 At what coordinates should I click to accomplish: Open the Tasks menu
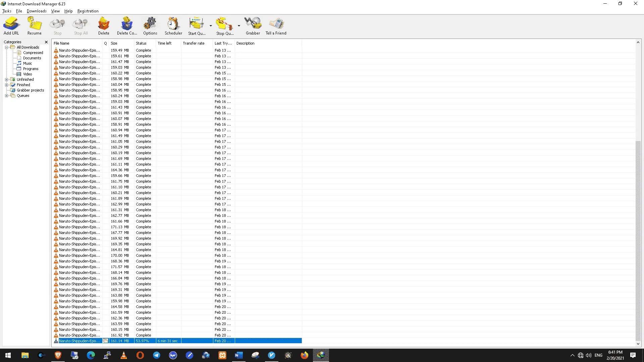pyautogui.click(x=7, y=11)
